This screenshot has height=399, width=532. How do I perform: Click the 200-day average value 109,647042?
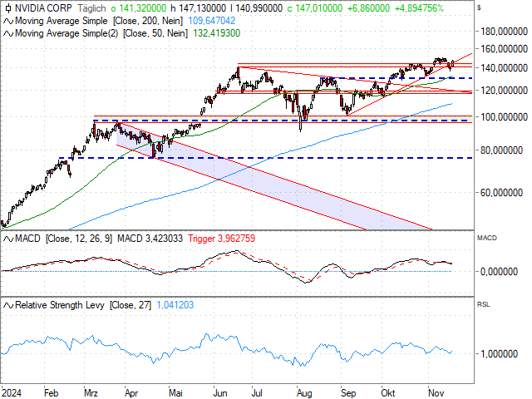tap(212, 21)
